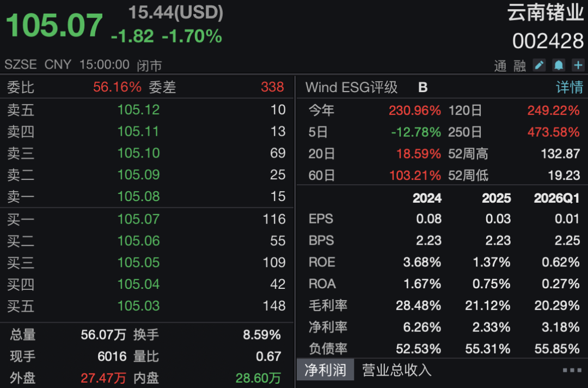Click the 融 margin badge

pos(519,66)
